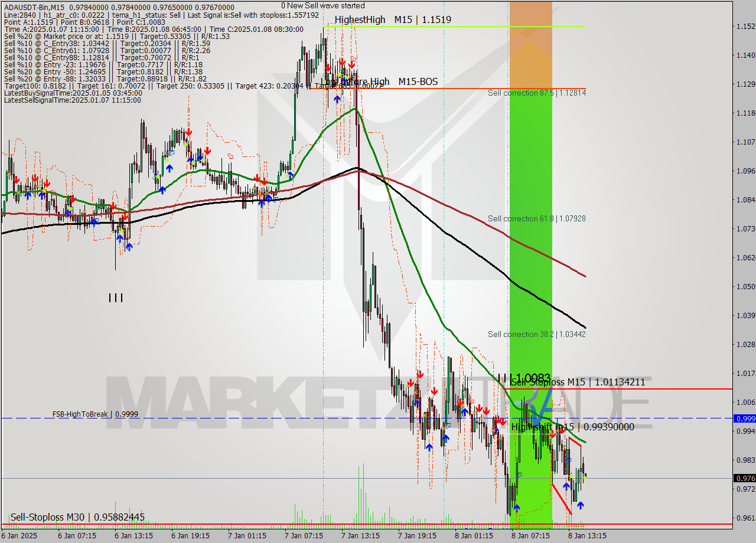The width and height of the screenshot is (756, 543).
Task: Click the LatestSellSignalTime text line
Action: click(72, 100)
